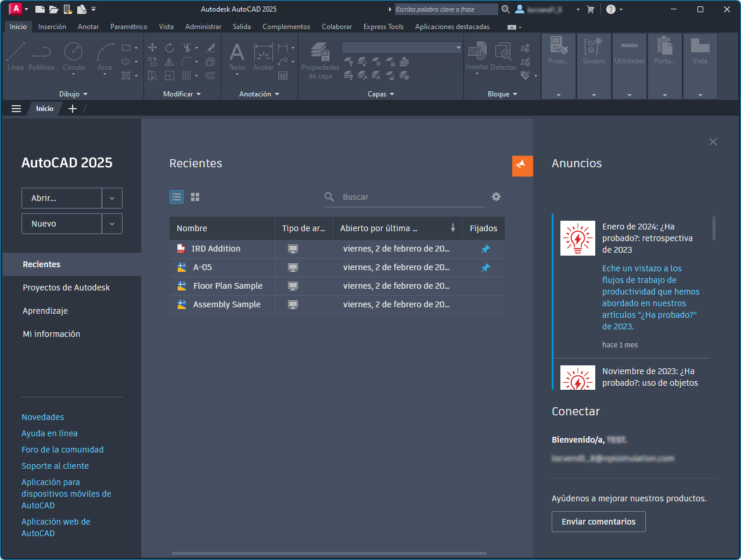The width and height of the screenshot is (741, 560).
Task: Open the Foro de la comunidad link
Action: click(x=63, y=450)
